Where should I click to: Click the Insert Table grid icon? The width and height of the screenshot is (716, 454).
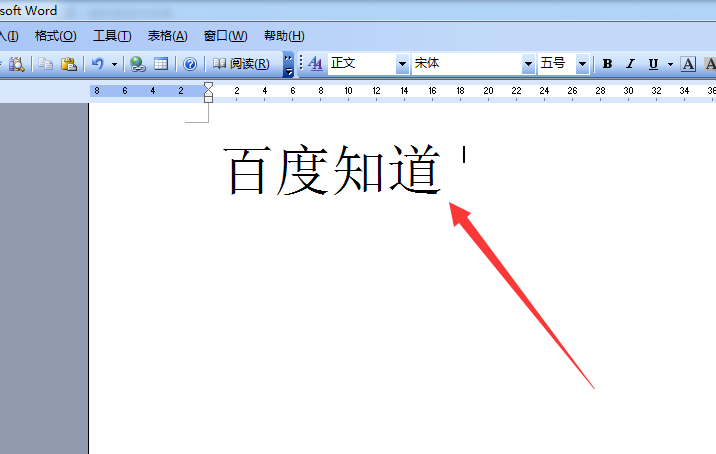(x=161, y=63)
